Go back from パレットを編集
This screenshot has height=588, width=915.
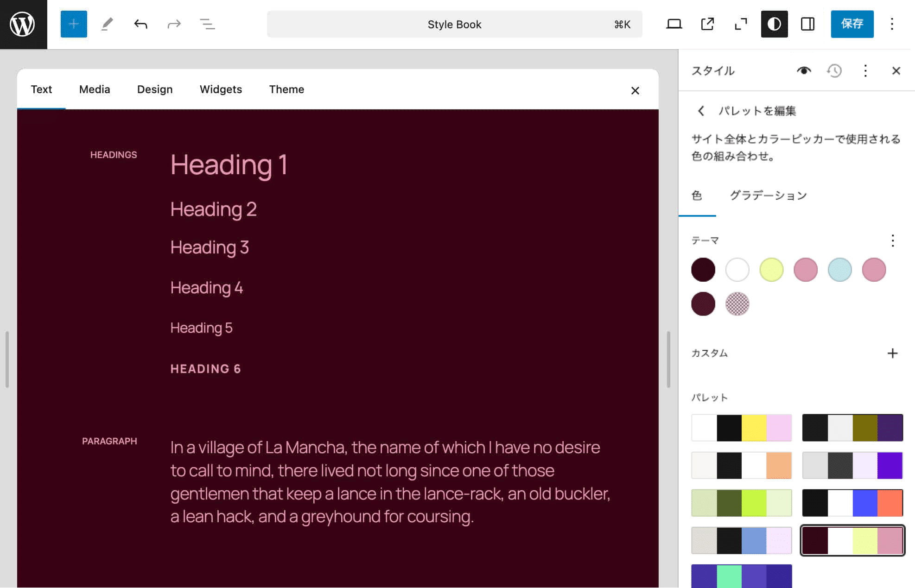pyautogui.click(x=701, y=111)
